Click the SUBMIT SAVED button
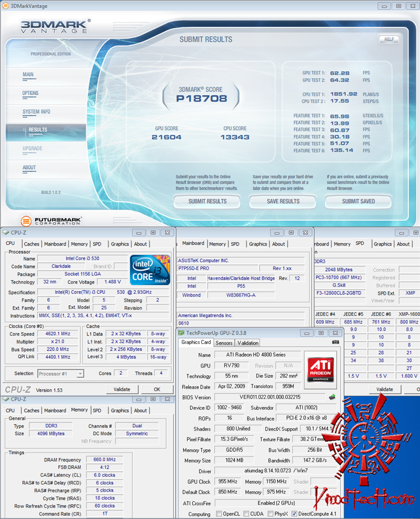 tap(358, 201)
